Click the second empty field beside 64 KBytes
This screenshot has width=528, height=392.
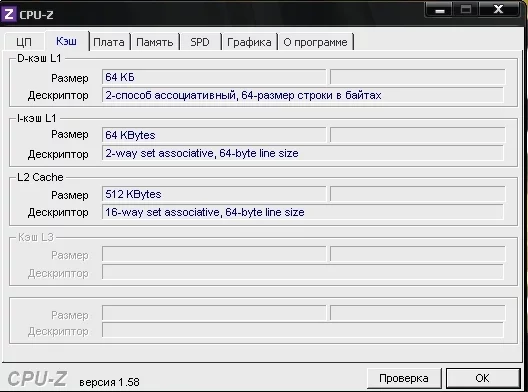(418, 135)
